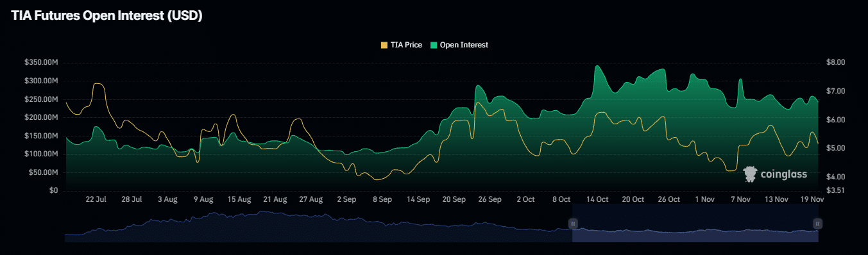Screen dimensions: 868x255
Task: Click the 8 Sep date label
Action: point(383,199)
